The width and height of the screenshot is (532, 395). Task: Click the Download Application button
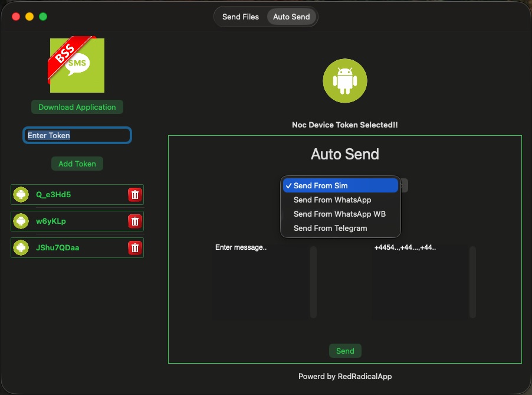(77, 107)
